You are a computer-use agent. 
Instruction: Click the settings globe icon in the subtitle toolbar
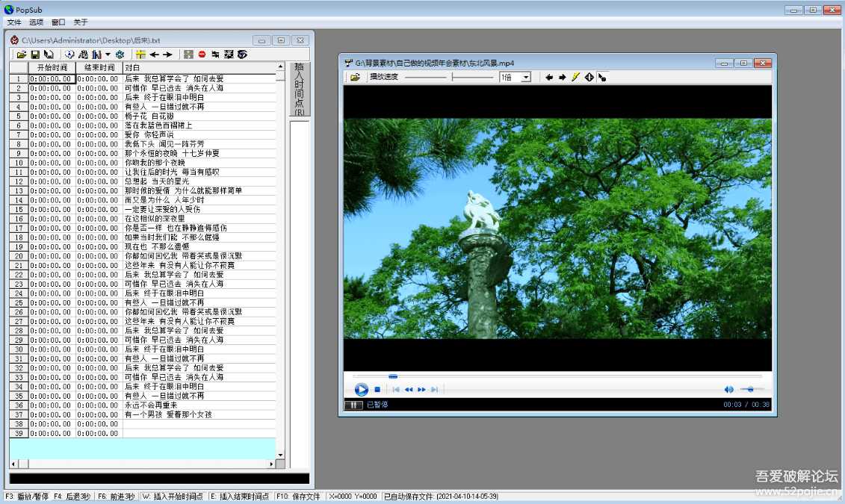pyautogui.click(x=121, y=54)
